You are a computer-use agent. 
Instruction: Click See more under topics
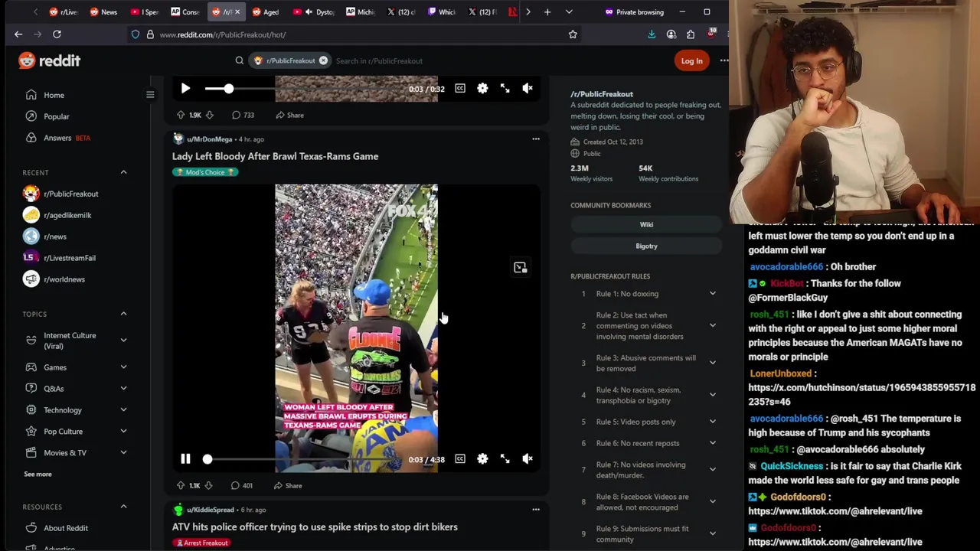(38, 474)
